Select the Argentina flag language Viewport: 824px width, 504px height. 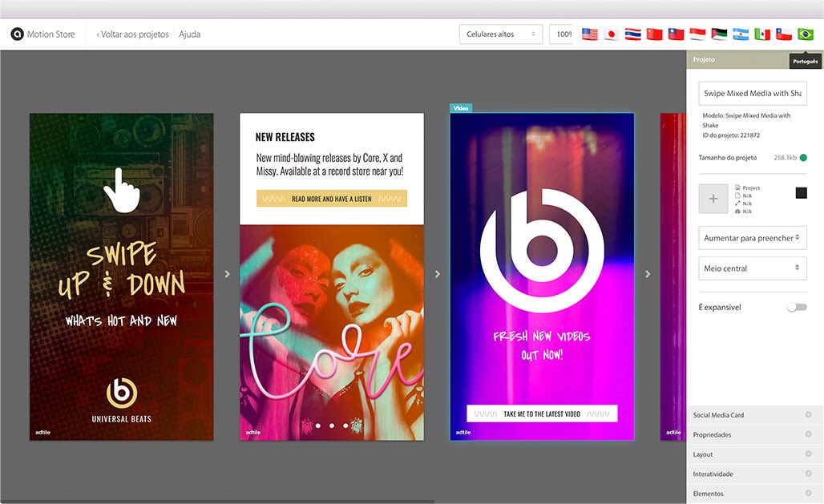tap(741, 34)
